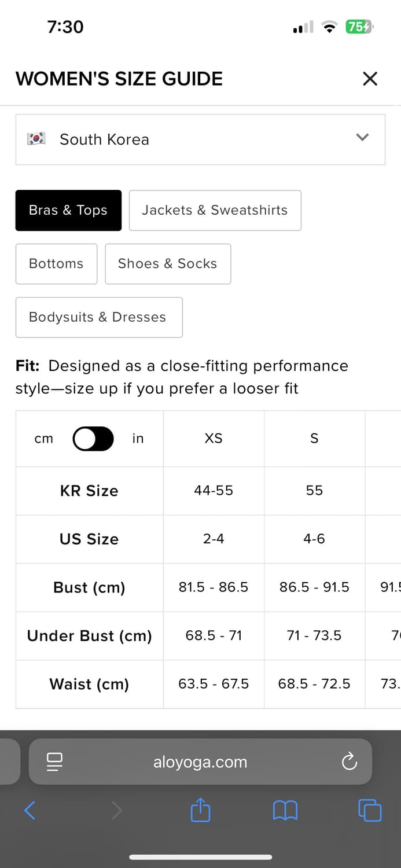Tap the South Korea flag icon
Viewport: 401px width, 868px height.
36,139
